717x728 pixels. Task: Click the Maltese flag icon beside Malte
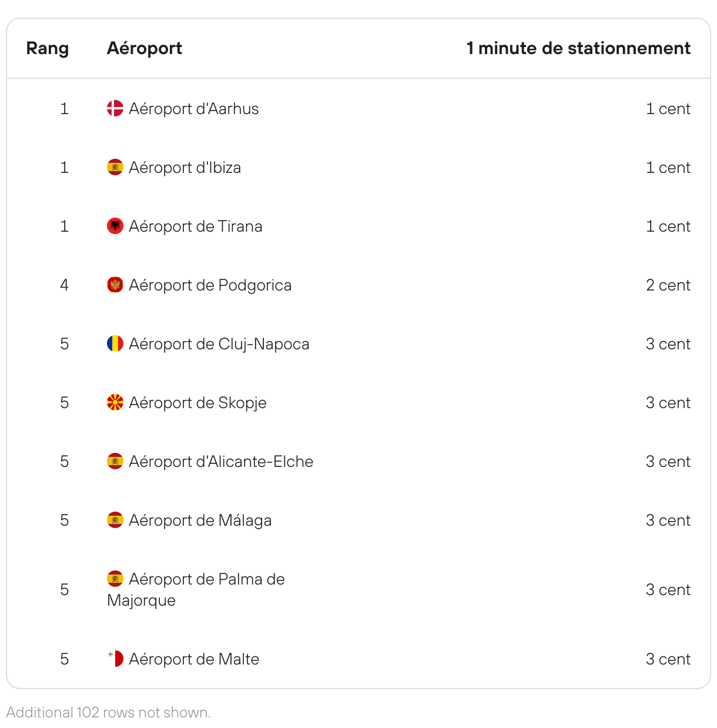[115, 659]
